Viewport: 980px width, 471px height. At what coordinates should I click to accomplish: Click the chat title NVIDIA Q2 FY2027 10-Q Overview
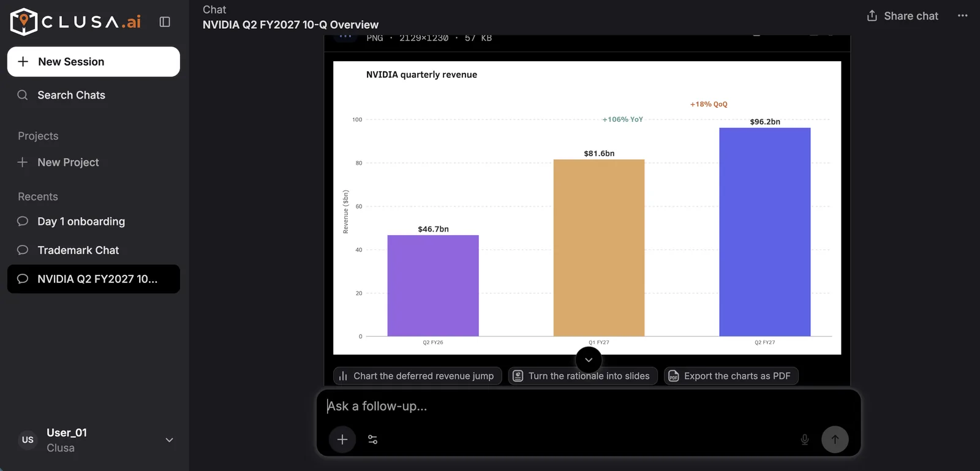pos(290,25)
